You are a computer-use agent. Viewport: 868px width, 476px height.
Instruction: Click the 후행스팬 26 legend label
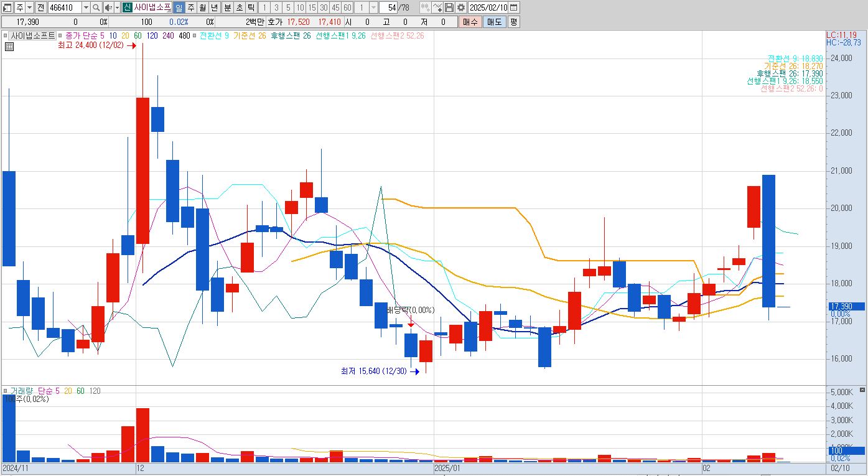[291, 35]
